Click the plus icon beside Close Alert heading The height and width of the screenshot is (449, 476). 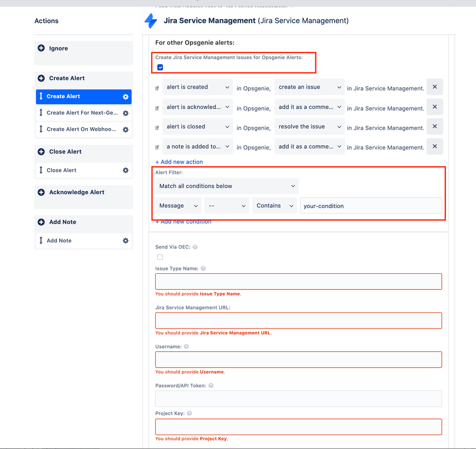pos(41,152)
